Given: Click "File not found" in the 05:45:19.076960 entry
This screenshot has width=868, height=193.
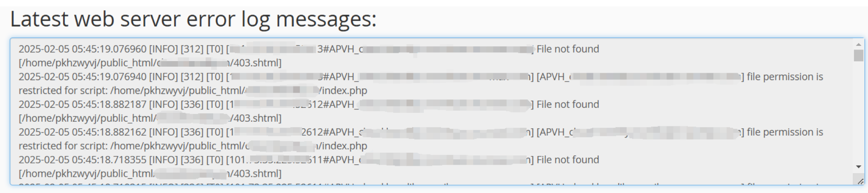Looking at the screenshot, I should (x=568, y=49).
